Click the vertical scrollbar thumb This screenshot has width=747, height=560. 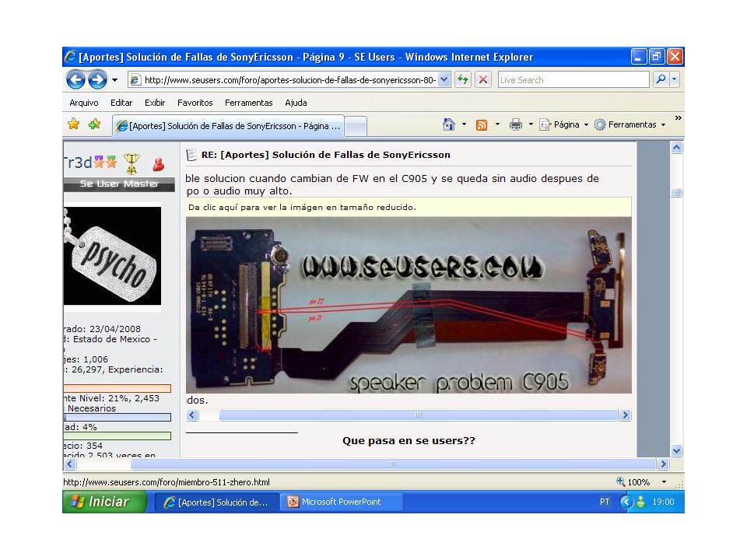click(676, 193)
